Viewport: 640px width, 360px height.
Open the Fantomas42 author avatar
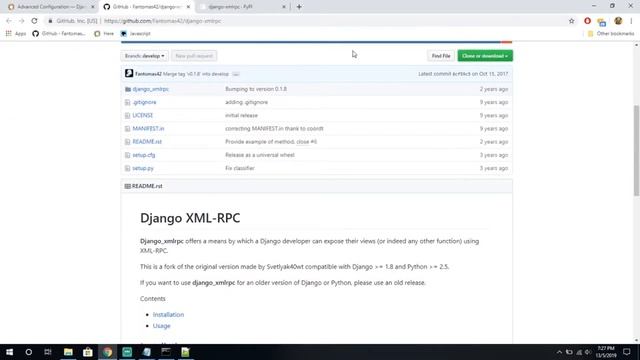coord(129,73)
